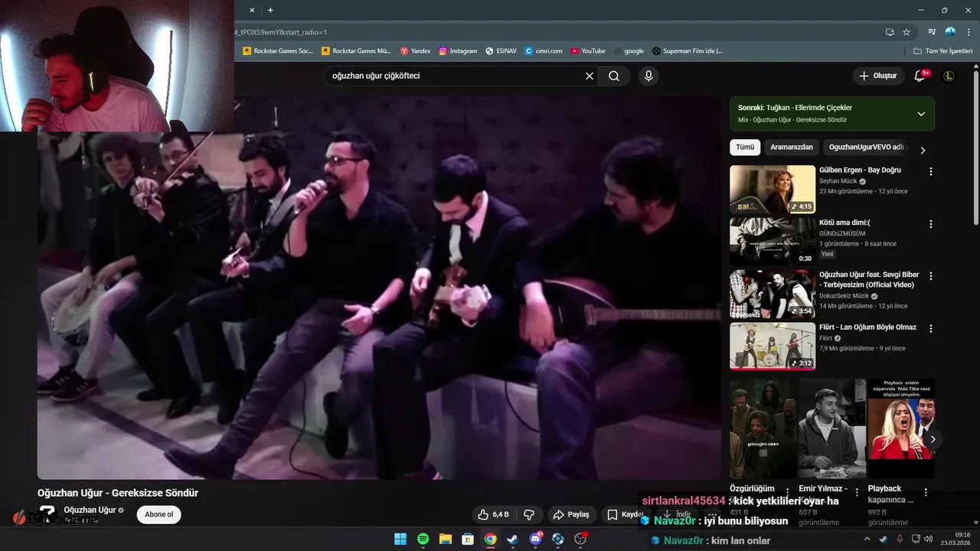Expand the Sonraki mix playlist panel
The height and width of the screenshot is (551, 980).
click(921, 114)
